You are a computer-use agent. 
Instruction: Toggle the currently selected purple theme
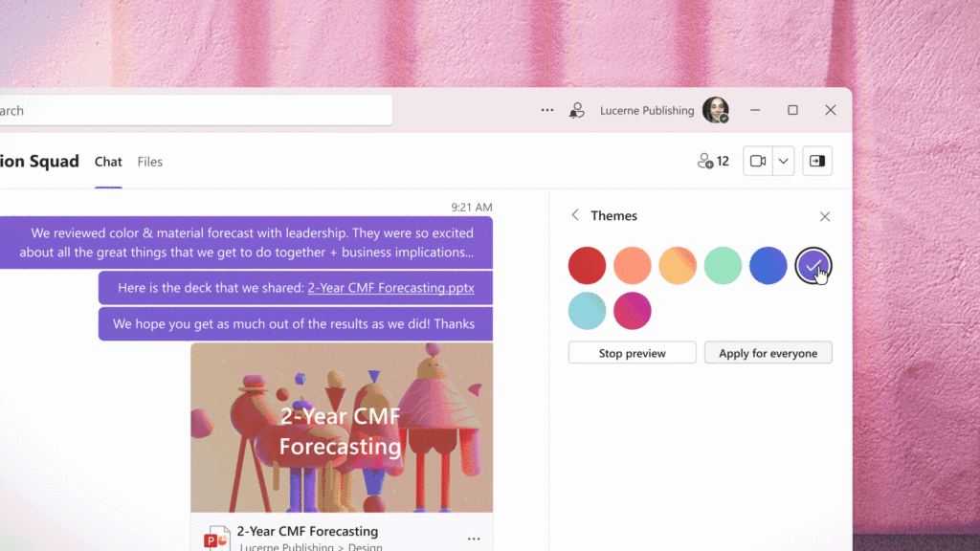click(813, 265)
